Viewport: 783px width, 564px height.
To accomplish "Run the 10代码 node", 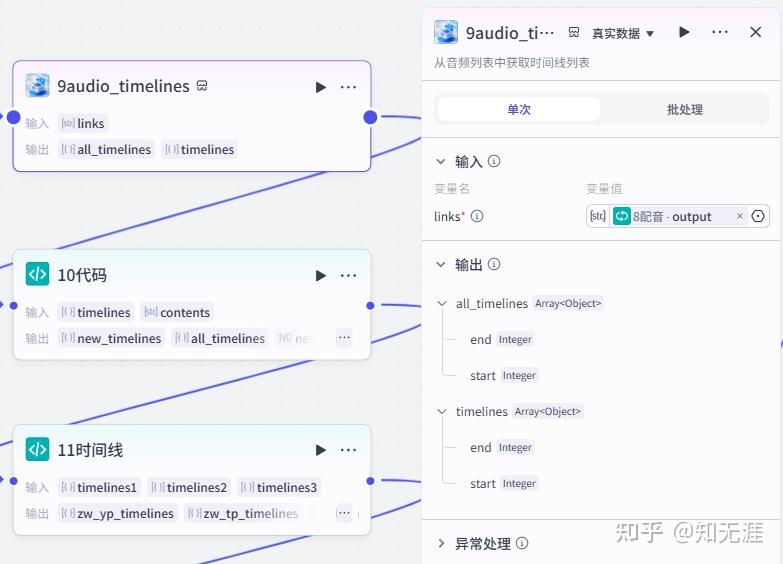I will [321, 276].
